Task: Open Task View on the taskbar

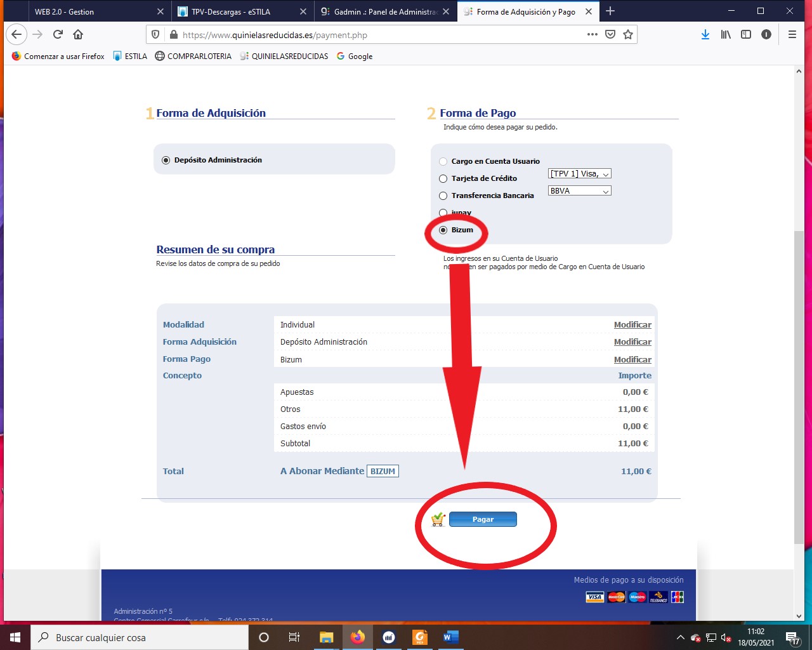Action: click(x=294, y=637)
